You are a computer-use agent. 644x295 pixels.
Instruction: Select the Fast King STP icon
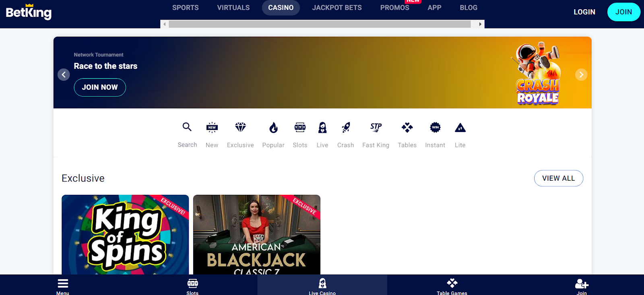point(376,128)
